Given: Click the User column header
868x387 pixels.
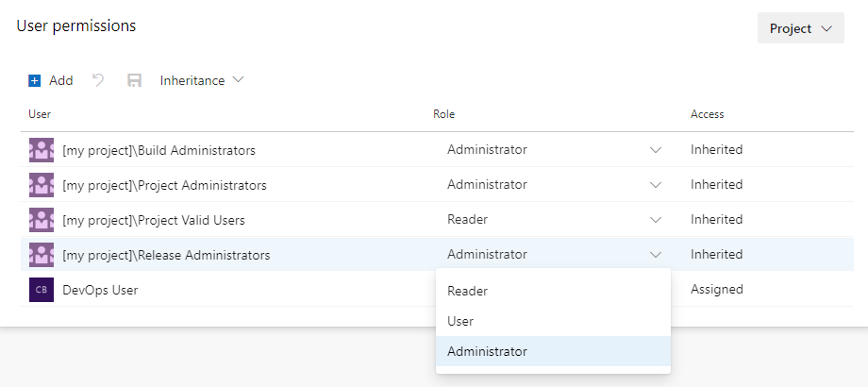Looking at the screenshot, I should click(40, 114).
